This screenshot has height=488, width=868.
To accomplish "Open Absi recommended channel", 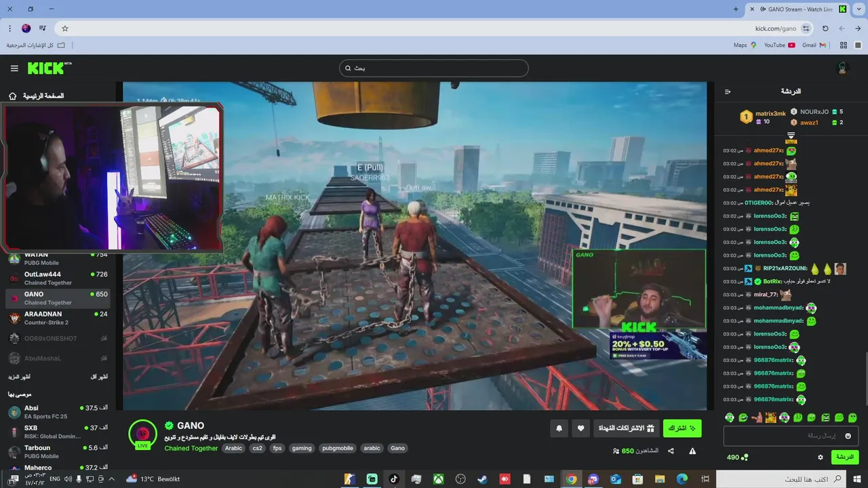I will (58, 412).
